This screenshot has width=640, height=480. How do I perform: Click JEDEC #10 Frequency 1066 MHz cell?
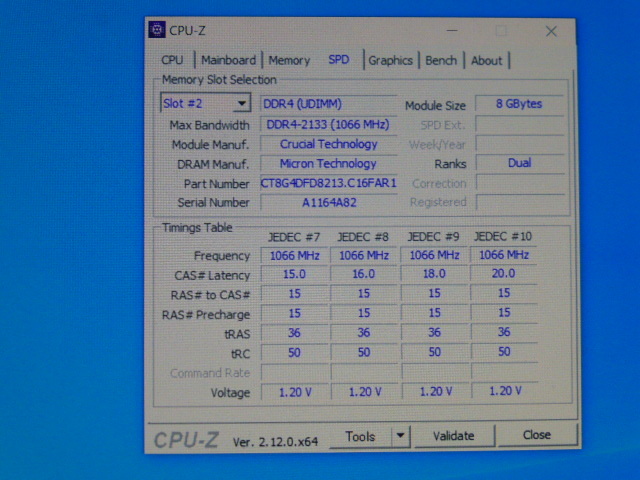(504, 255)
